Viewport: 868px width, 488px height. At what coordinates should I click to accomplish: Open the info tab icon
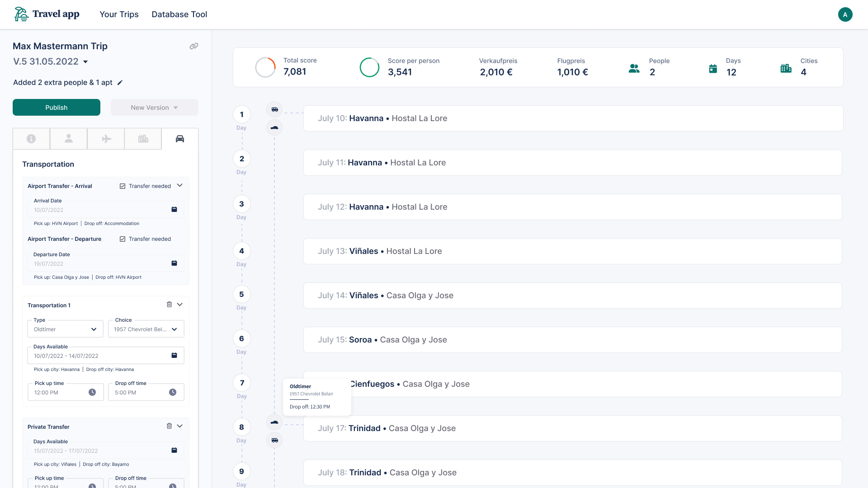pyautogui.click(x=31, y=139)
